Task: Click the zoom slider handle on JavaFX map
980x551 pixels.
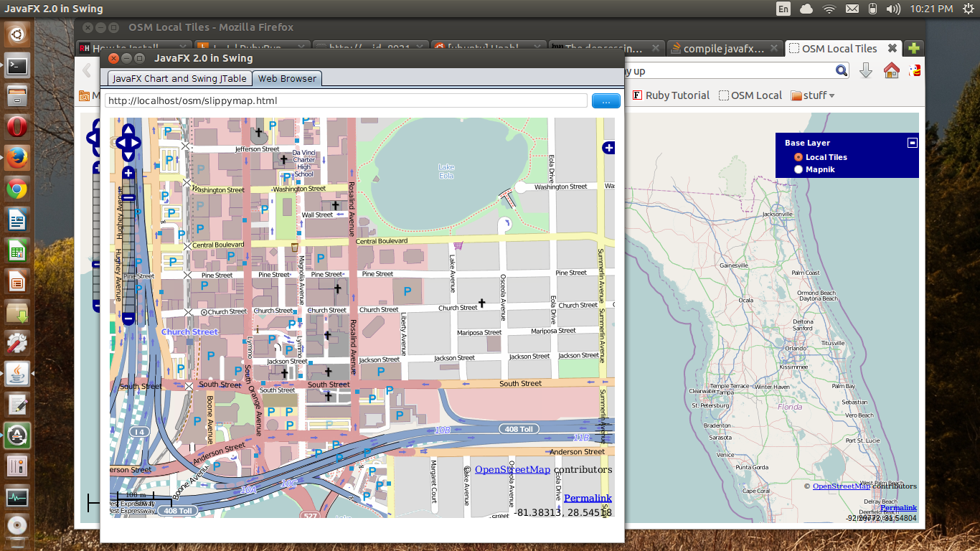Action: click(128, 197)
